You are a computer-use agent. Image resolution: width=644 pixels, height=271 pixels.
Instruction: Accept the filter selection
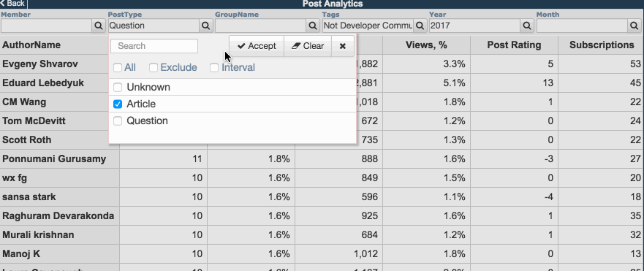(257, 46)
